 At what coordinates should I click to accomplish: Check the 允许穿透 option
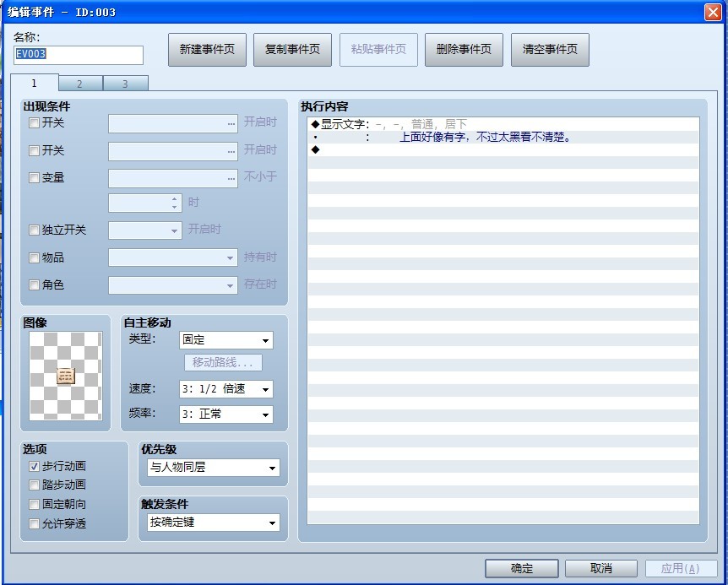tap(34, 523)
